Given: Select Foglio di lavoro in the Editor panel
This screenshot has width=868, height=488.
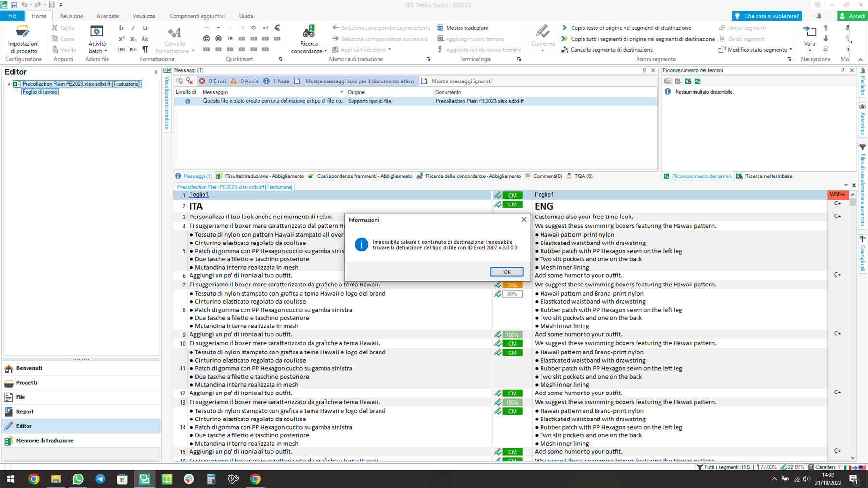Looking at the screenshot, I should pyautogui.click(x=40, y=92).
